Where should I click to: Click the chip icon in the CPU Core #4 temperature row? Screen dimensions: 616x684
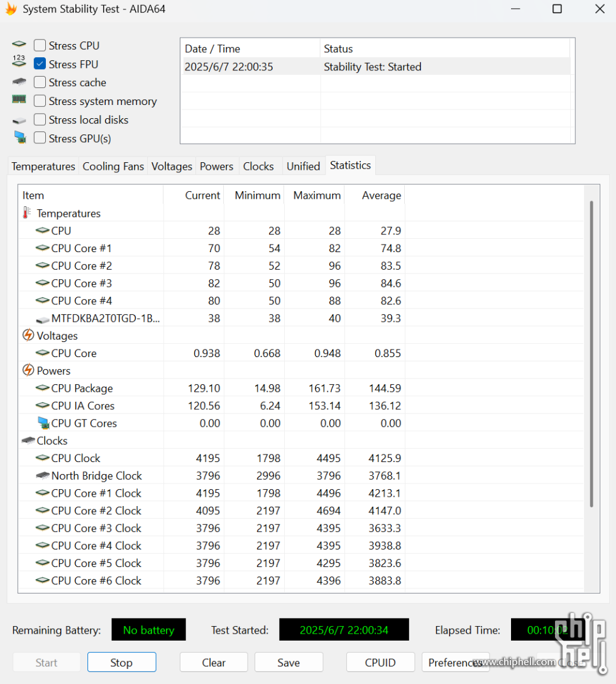(42, 300)
